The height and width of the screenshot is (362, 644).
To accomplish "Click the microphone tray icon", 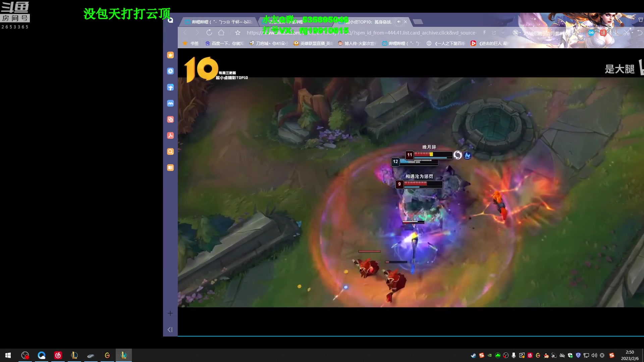I will point(514,355).
